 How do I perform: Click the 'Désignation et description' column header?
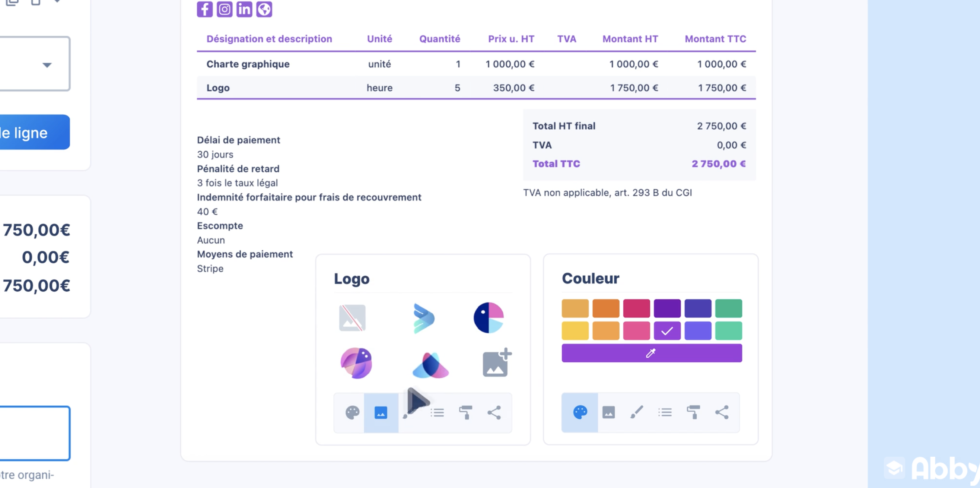point(269,39)
